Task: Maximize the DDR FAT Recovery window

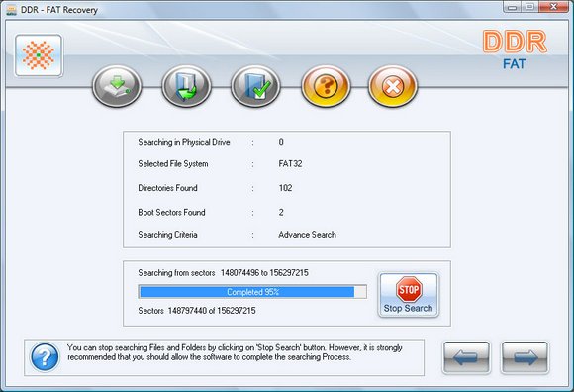Action: [530, 7]
